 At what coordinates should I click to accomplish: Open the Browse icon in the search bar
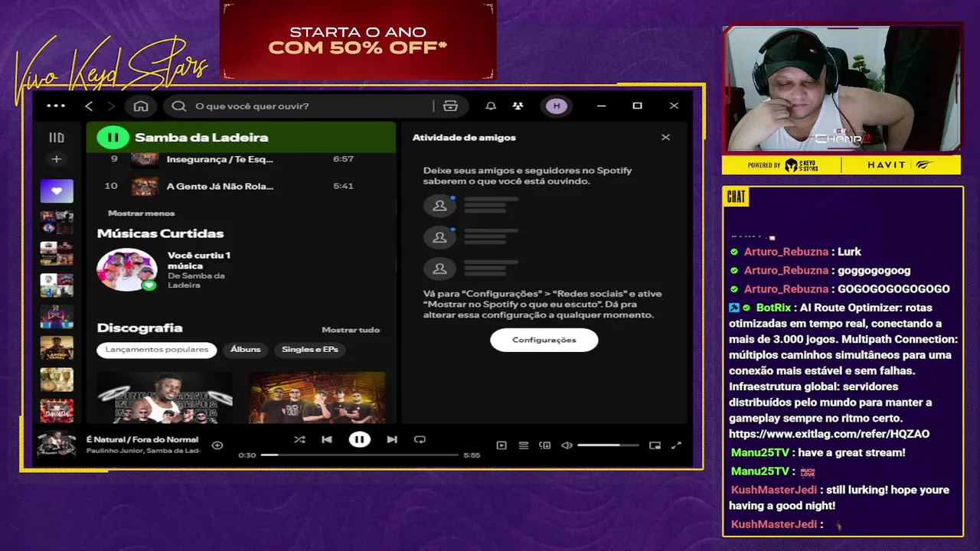[450, 106]
